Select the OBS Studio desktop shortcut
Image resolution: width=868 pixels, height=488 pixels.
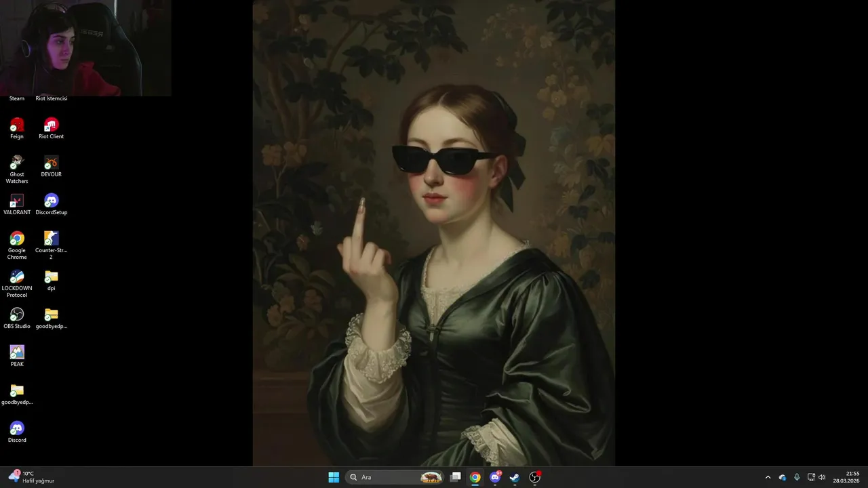[x=17, y=319]
